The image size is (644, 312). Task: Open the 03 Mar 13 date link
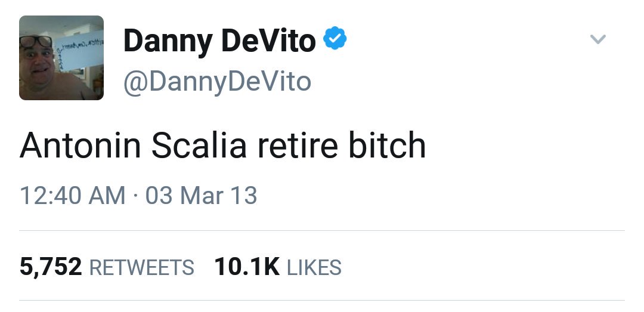click(201, 196)
